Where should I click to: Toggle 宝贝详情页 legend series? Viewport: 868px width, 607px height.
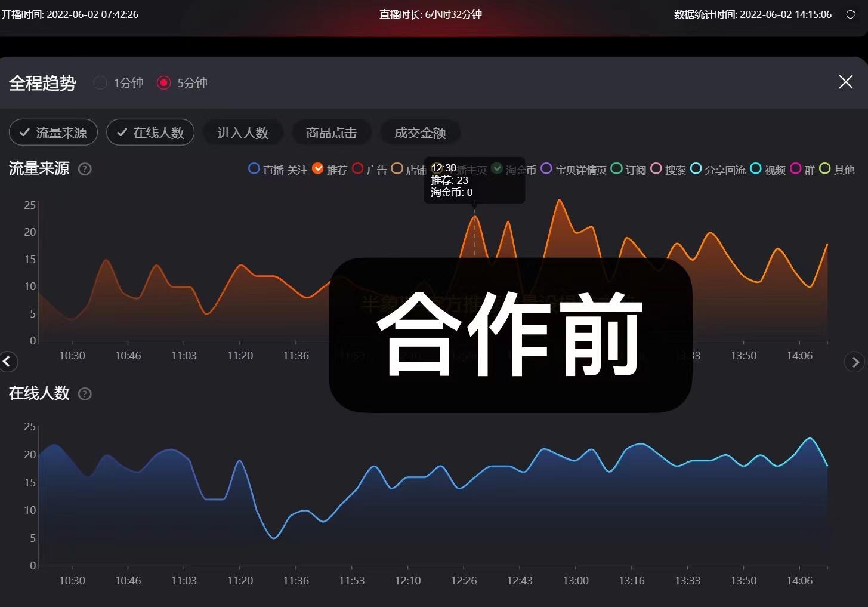click(574, 170)
